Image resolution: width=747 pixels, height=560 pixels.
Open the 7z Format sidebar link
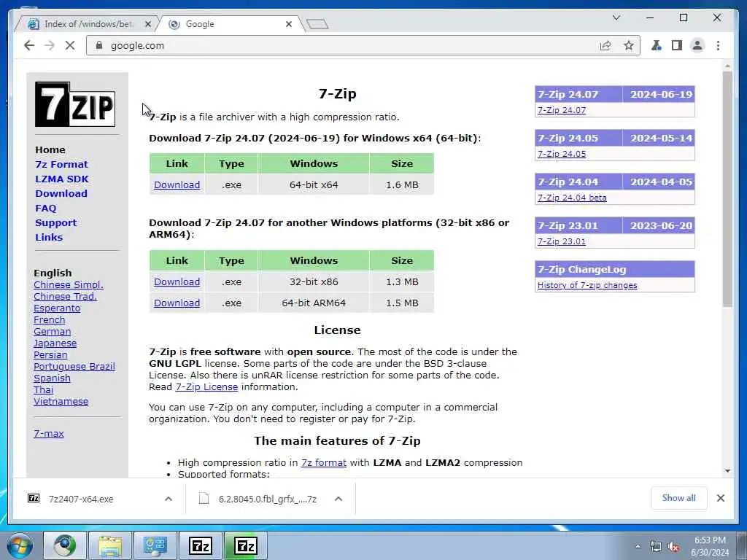coord(61,164)
